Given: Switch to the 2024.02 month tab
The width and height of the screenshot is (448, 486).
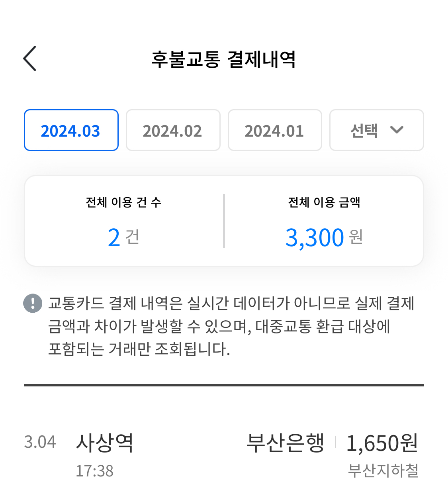Looking at the screenshot, I should tap(173, 130).
